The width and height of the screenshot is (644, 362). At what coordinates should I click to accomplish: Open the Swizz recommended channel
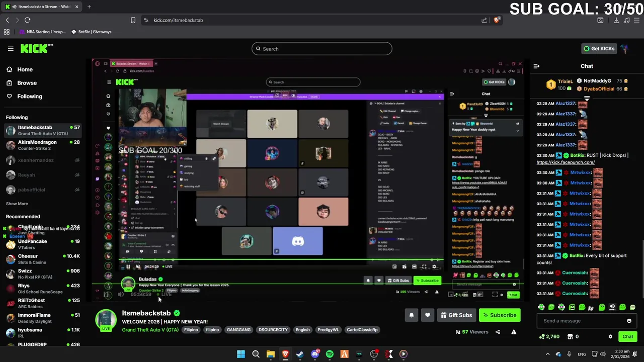coord(43,274)
